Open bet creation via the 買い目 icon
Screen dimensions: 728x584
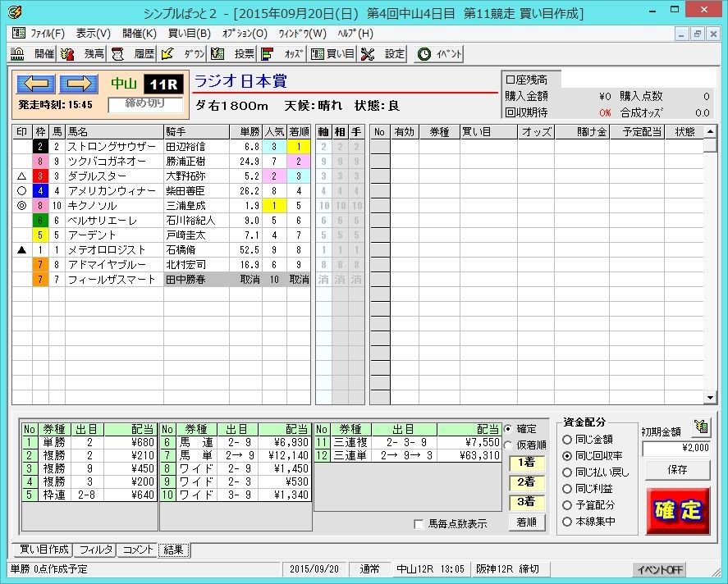(332, 54)
